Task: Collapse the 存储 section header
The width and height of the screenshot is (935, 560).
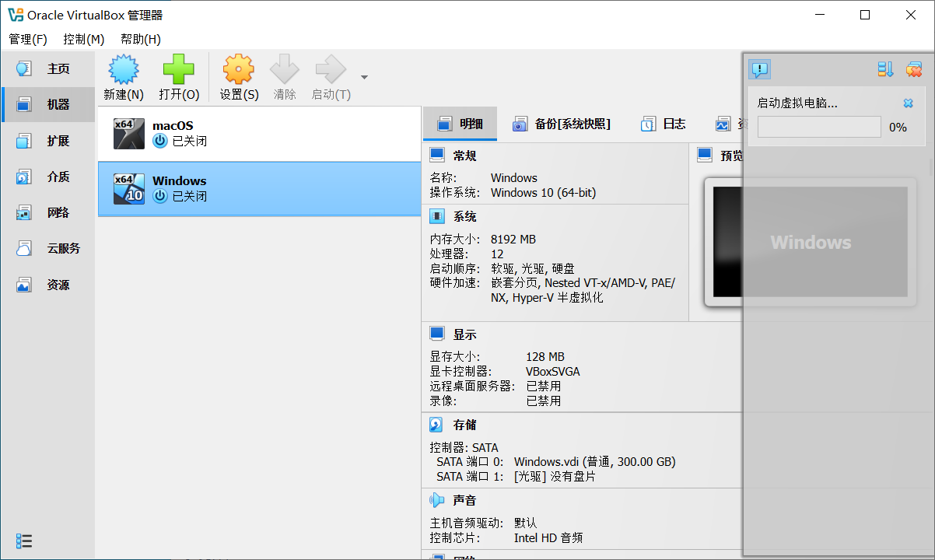Action: point(464,425)
